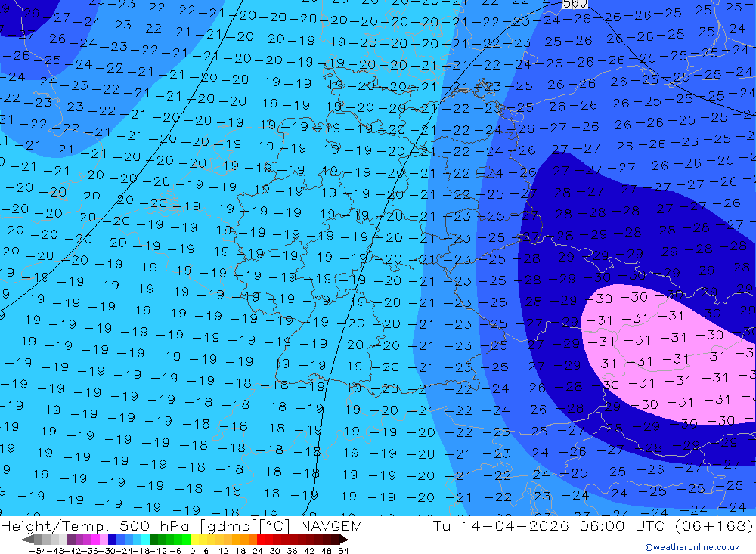Image resolution: width=756 pixels, height=554 pixels.
Task: Click the NAVGEM model name in title
Action: (331, 525)
